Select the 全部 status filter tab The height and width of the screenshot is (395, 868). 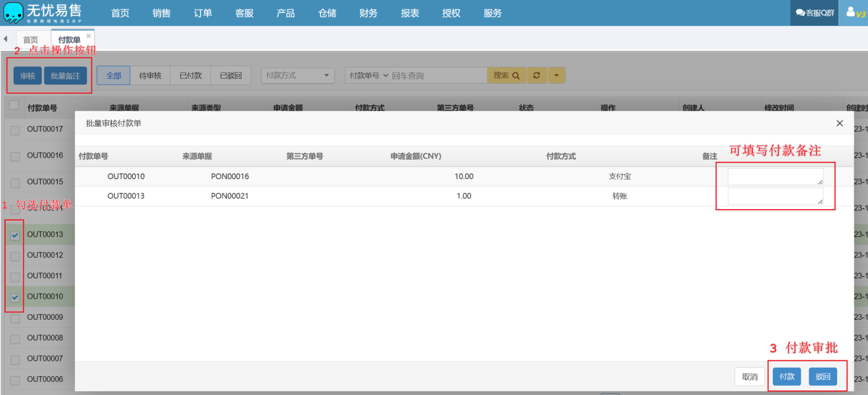pyautogui.click(x=113, y=75)
